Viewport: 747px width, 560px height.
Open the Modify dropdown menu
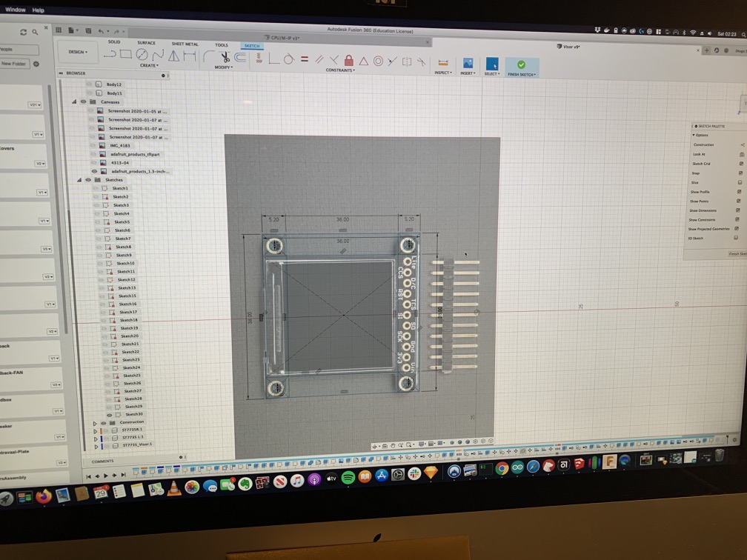224,67
